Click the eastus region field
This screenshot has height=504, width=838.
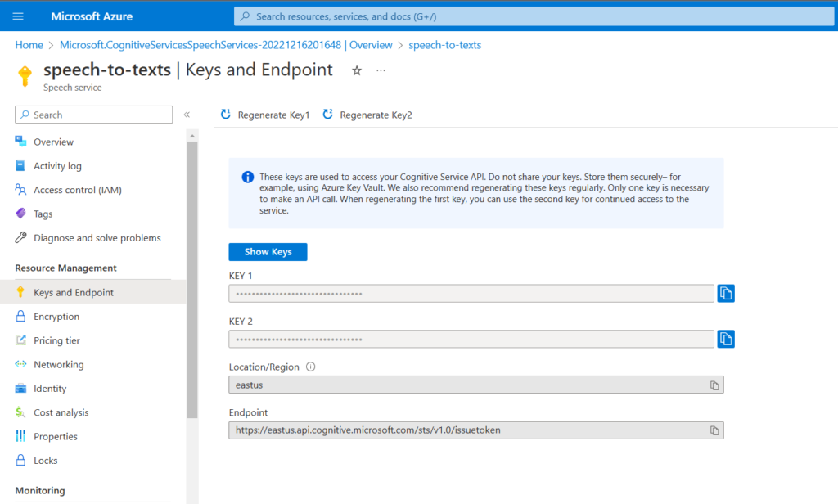476,385
